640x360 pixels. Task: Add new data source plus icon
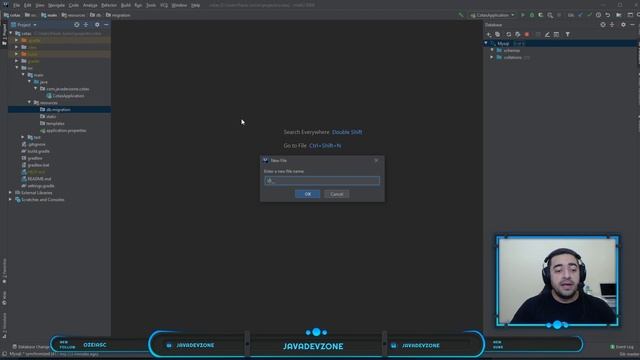489,35
